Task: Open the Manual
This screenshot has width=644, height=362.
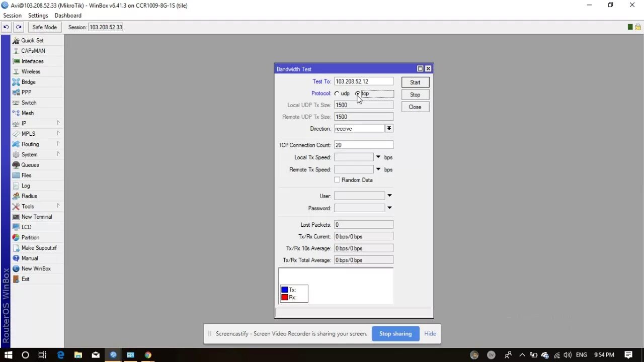Action: (x=29, y=258)
